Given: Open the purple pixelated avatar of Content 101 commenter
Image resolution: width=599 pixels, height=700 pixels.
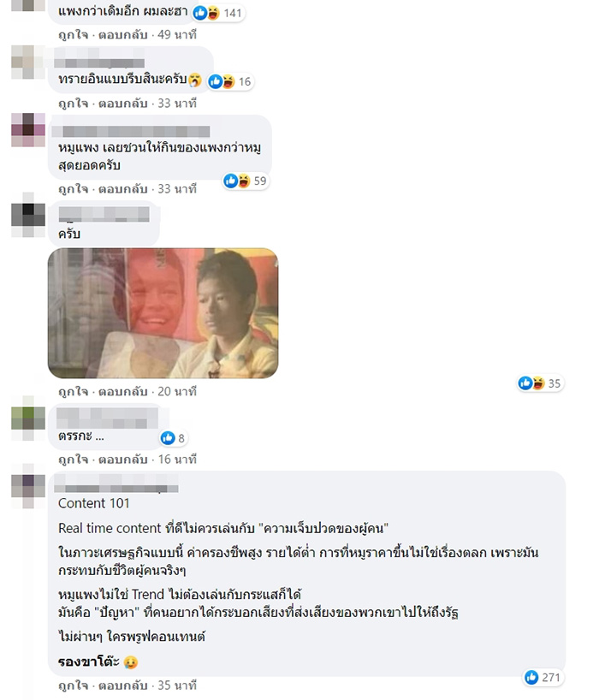Looking at the screenshot, I should click(28, 486).
